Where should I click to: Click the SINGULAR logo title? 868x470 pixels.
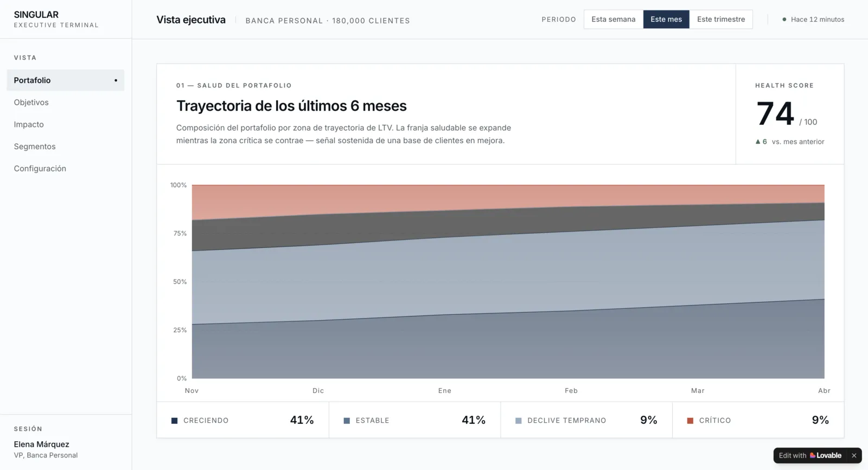point(36,15)
